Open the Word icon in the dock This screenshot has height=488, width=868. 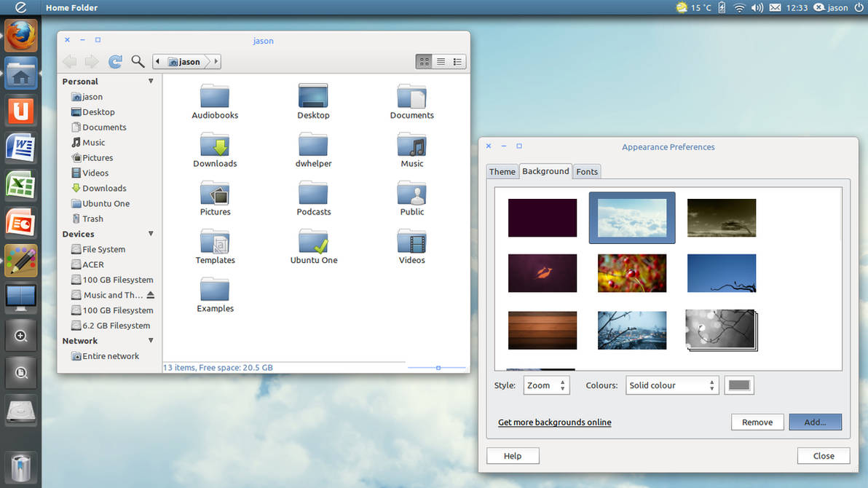pos(21,148)
